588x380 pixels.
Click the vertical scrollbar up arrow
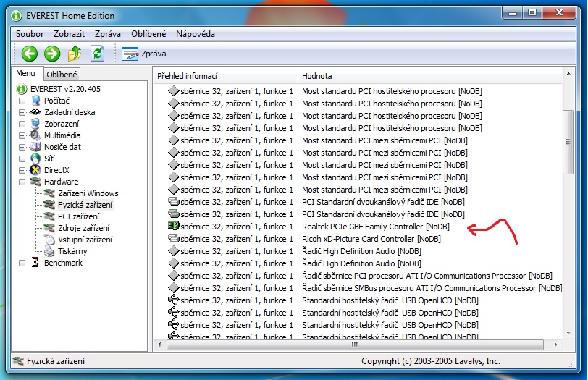(568, 75)
